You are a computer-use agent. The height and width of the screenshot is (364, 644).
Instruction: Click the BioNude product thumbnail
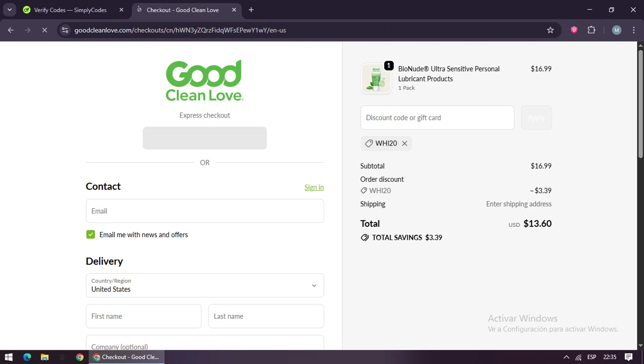point(376,78)
